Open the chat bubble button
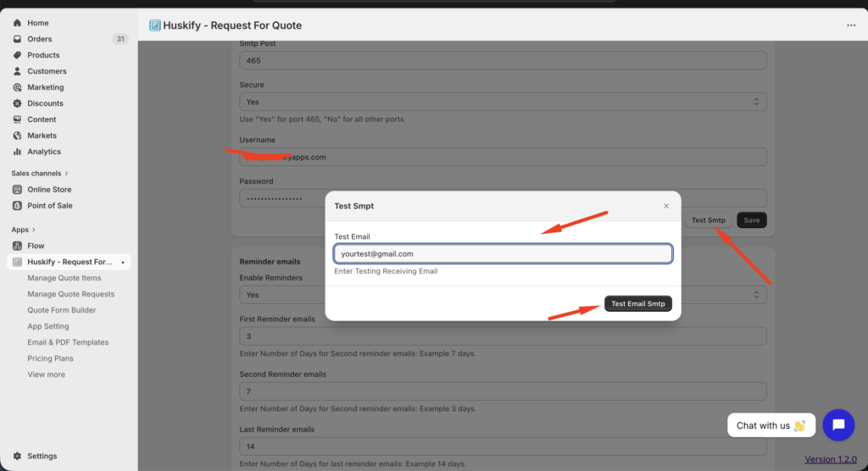 (x=837, y=425)
